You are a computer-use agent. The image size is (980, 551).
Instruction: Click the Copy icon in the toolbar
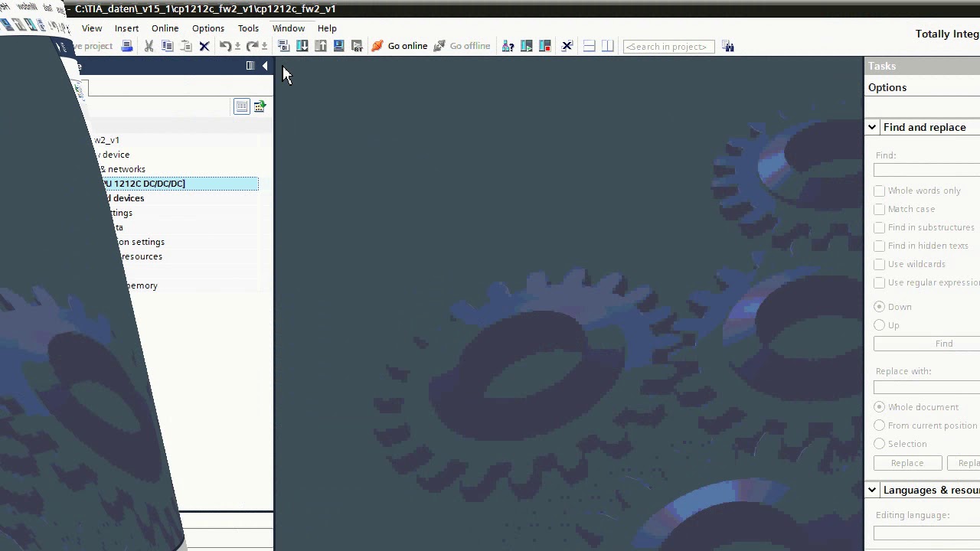(168, 46)
